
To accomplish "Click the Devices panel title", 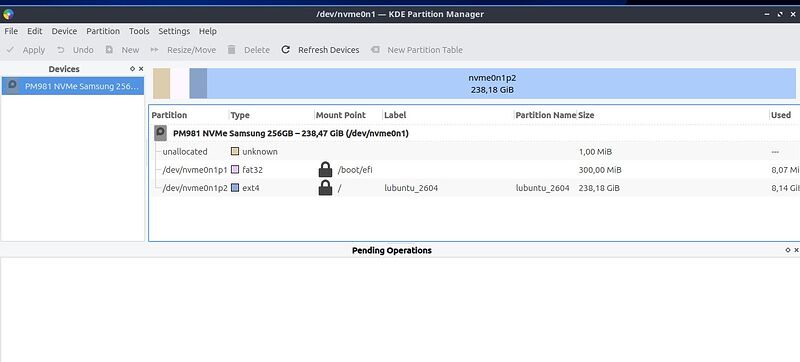I will tap(64, 69).
